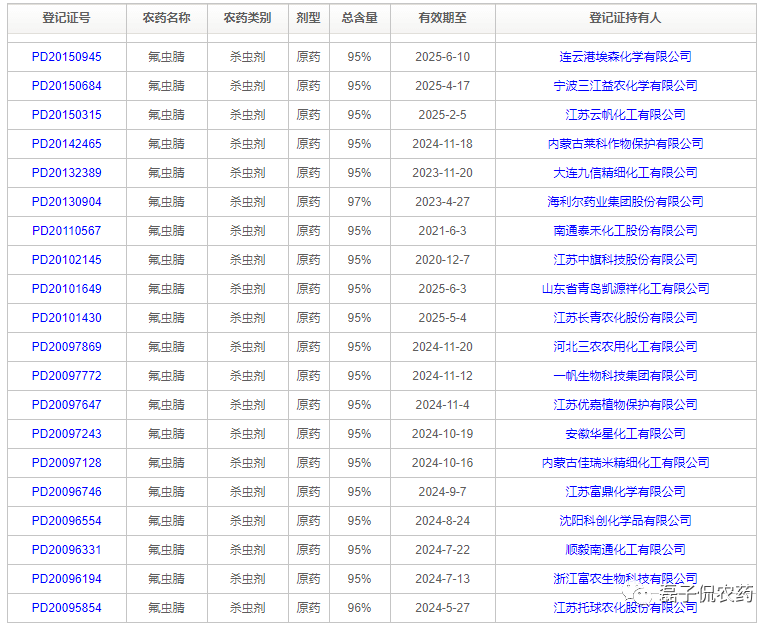Click the 农药类别 column header
The image size is (778, 627).
[x=248, y=18]
